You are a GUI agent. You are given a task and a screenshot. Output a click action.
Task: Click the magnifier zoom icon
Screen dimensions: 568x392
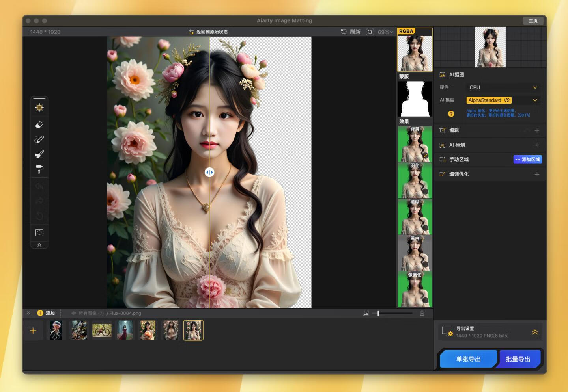pos(370,32)
